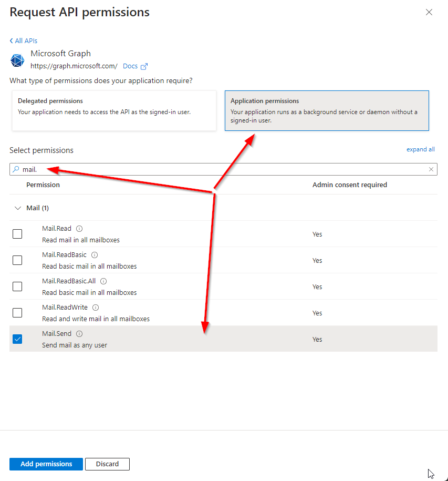Image resolution: width=448 pixels, height=481 pixels.
Task: Select the Application permissions option
Action: tap(326, 110)
